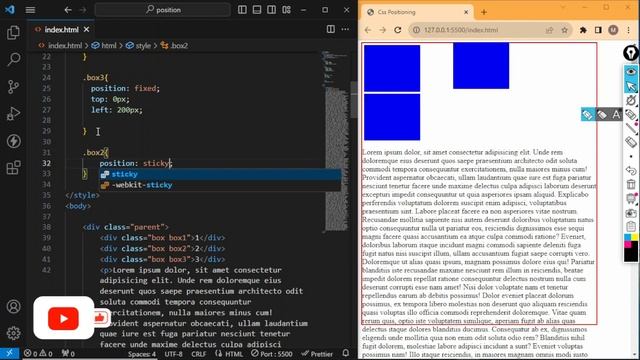Image resolution: width=640 pixels, height=360 pixels.
Task: Open the editor More Actions ellipsis
Action: 345,29
